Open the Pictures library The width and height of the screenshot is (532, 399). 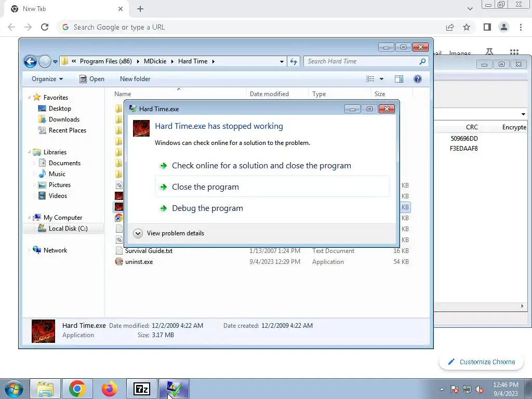click(x=59, y=185)
